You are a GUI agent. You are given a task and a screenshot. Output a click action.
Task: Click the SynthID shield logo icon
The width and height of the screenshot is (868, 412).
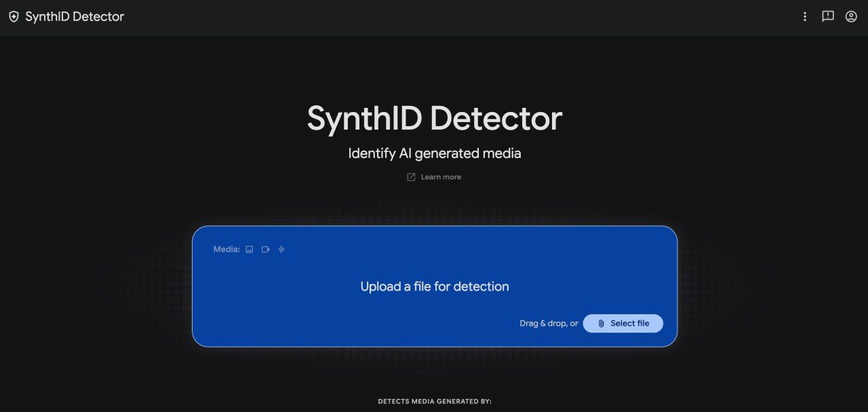click(x=14, y=17)
